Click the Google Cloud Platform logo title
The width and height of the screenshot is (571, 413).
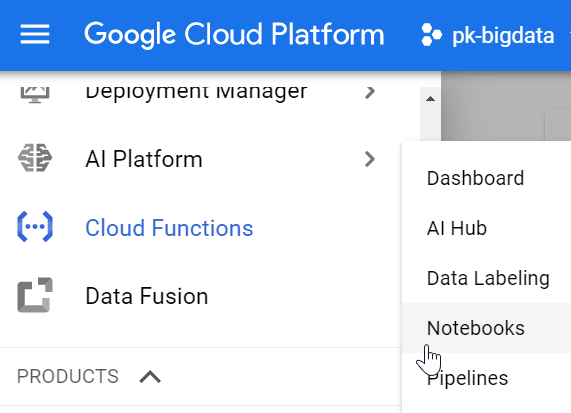234,35
